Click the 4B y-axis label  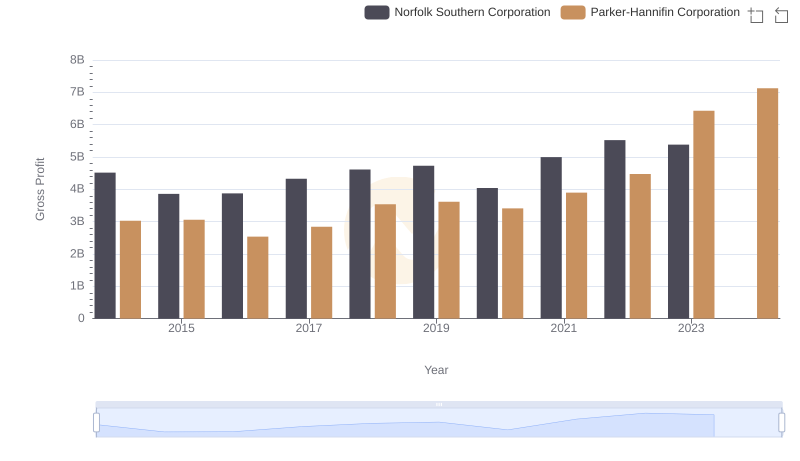(77, 189)
